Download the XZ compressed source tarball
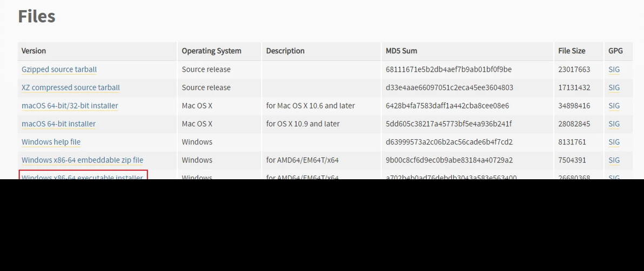644x271 pixels. 70,87
